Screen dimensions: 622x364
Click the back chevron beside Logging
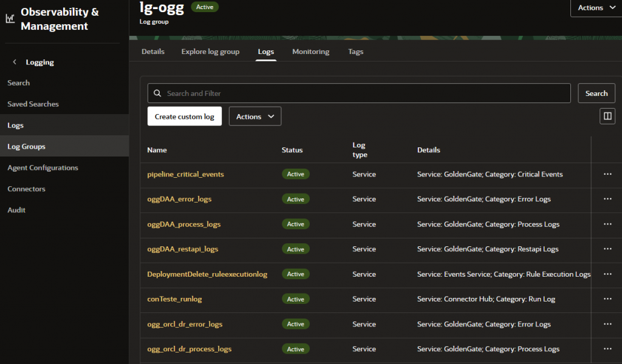pos(15,62)
